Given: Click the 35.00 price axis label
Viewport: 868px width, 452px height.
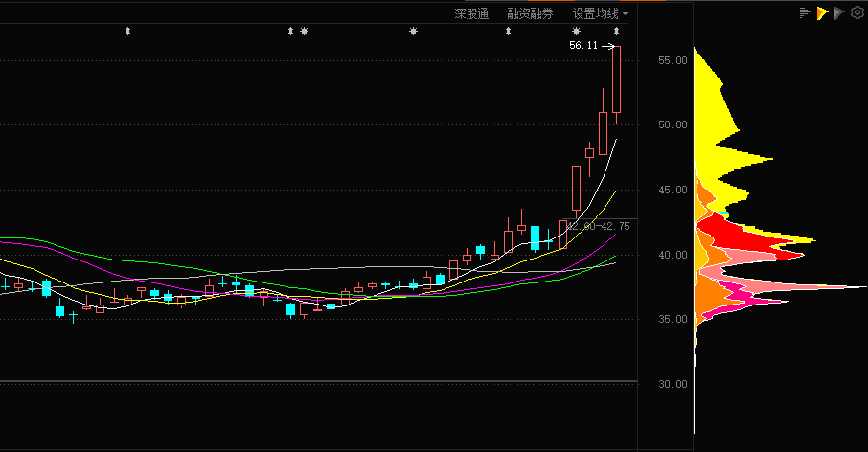Looking at the screenshot, I should click(673, 319).
